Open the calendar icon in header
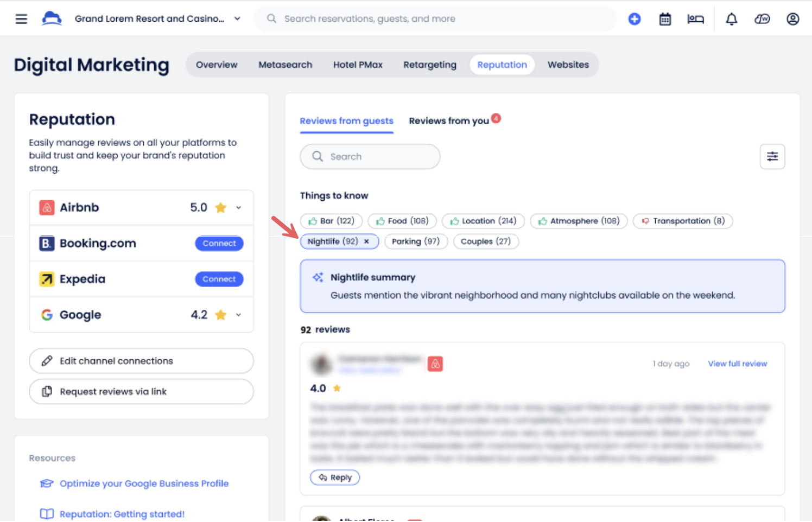Screen dimensions: 812x522 (664, 19)
